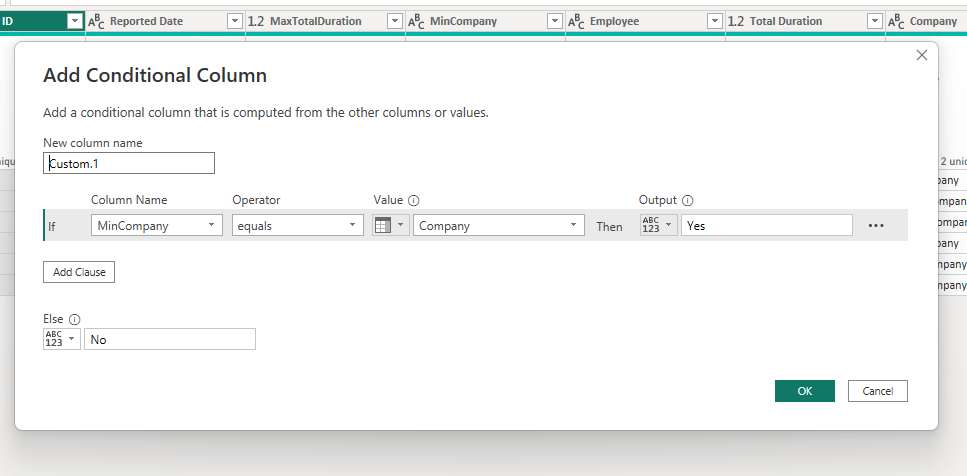Viewport: 967px width, 476px height.
Task: Open the Output ABC123 type dropdown
Action: (658, 225)
